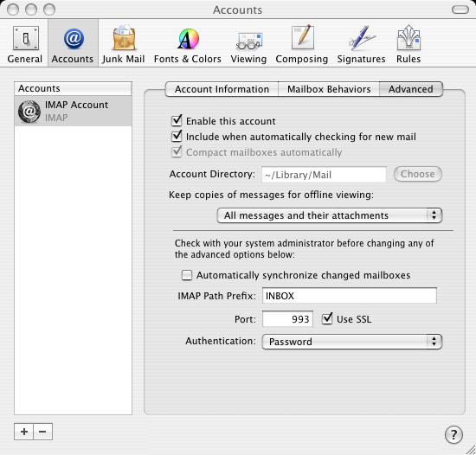Click the IMAP Path Prefix field
476x455 pixels.
(350, 296)
